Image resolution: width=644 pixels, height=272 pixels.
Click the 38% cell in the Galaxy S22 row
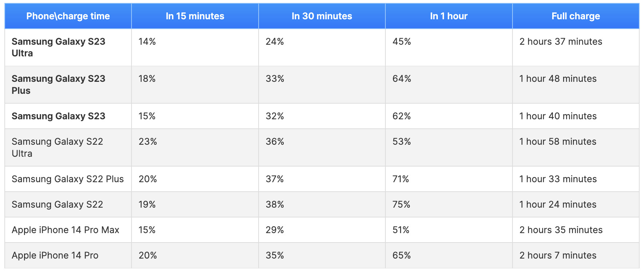click(x=275, y=204)
